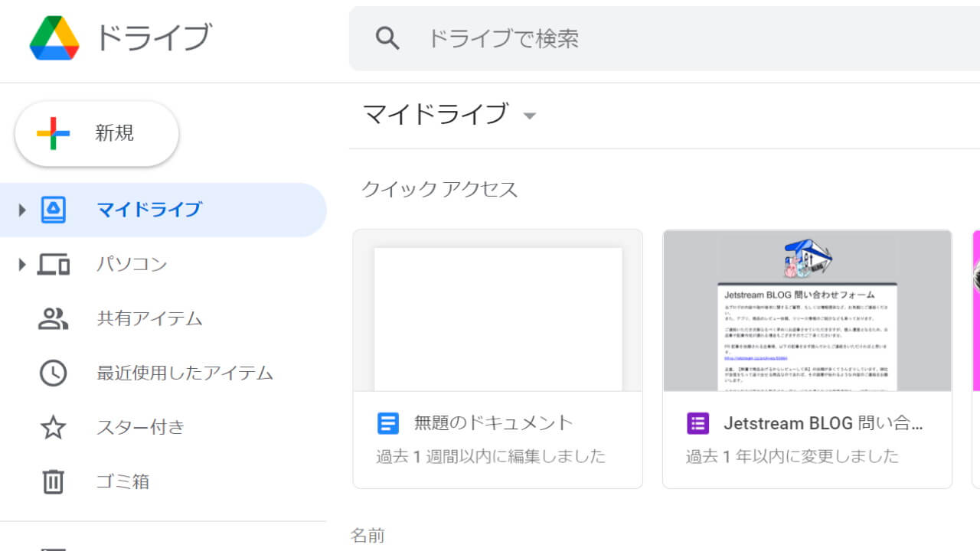
Task: Click the blue Docs icon beside 無題のドキュメント
Action: pyautogui.click(x=388, y=422)
